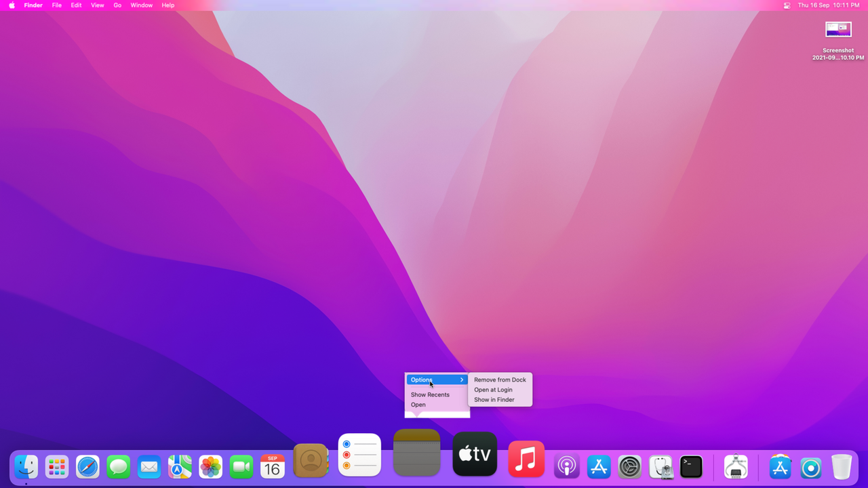Viewport: 868px width, 488px height.
Task: Launch Disk Utility from the Dock
Action: [660, 466]
